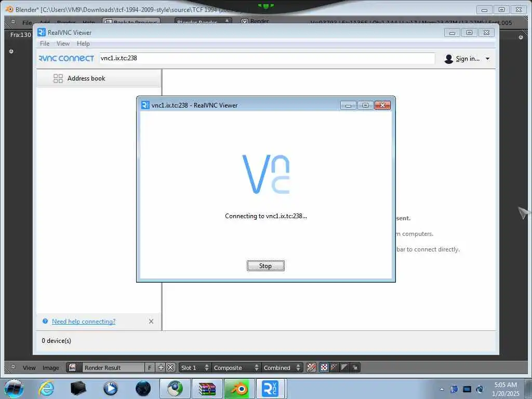Click Sign in... in RealVNC Viewer
This screenshot has height=399, width=532.
tap(468, 59)
